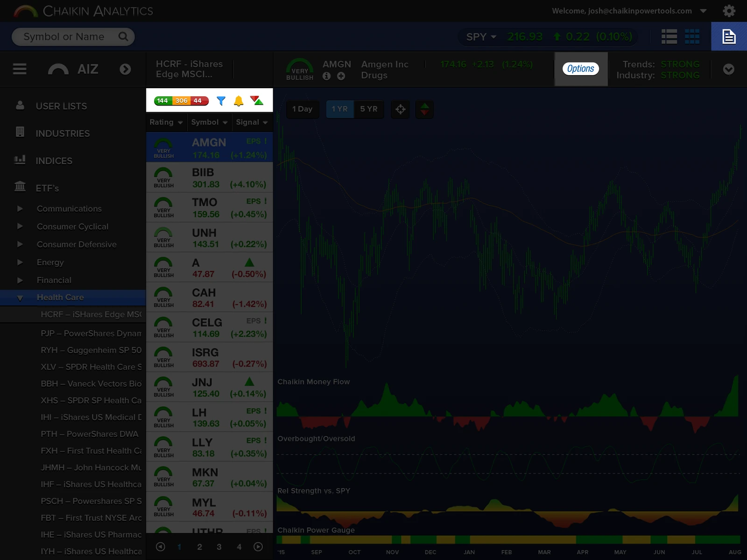Select the MKN stock row
This screenshot has width=747, height=560.
tap(210, 477)
